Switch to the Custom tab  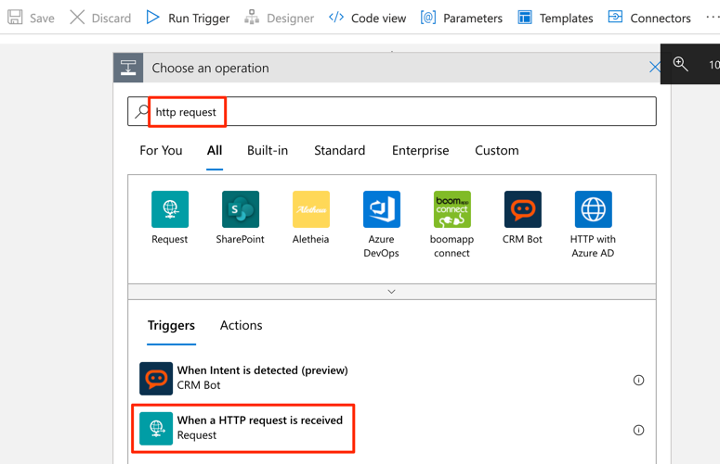497,151
